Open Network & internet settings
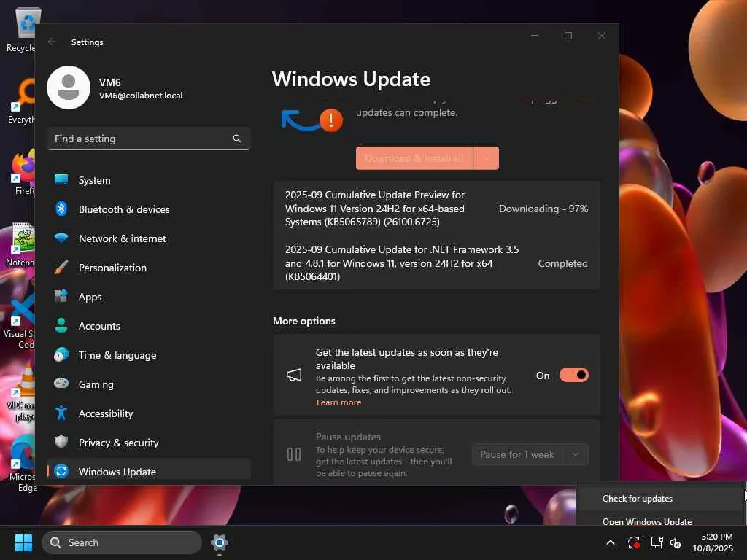Screen dimensions: 747x560 (x=149, y=238)
